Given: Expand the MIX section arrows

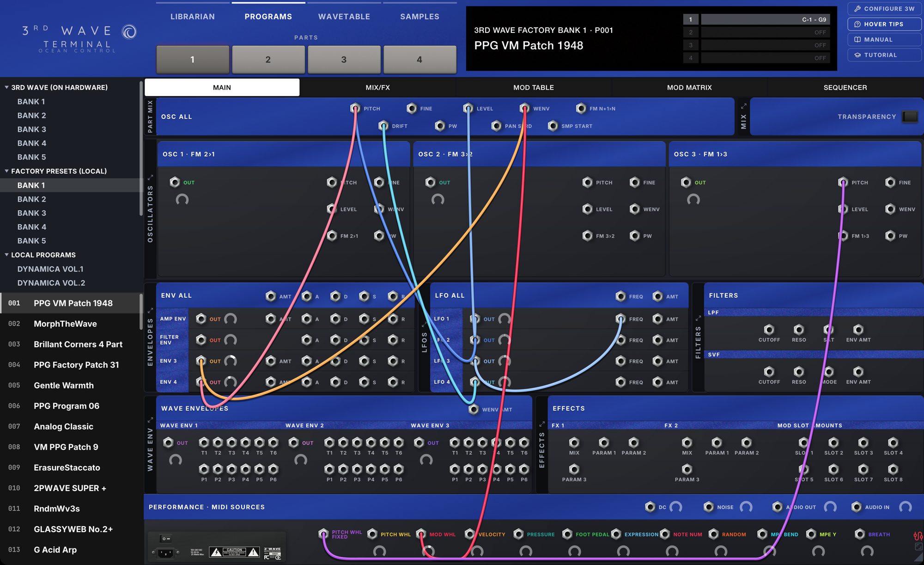Looking at the screenshot, I should click(x=744, y=106).
